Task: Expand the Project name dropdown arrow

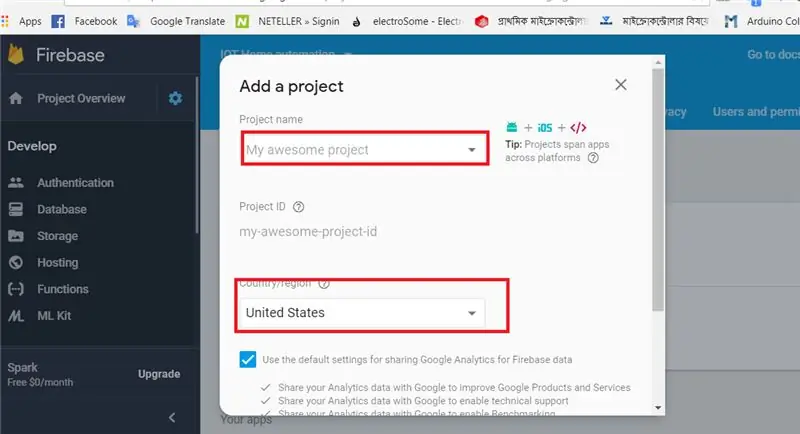Action: (472, 149)
